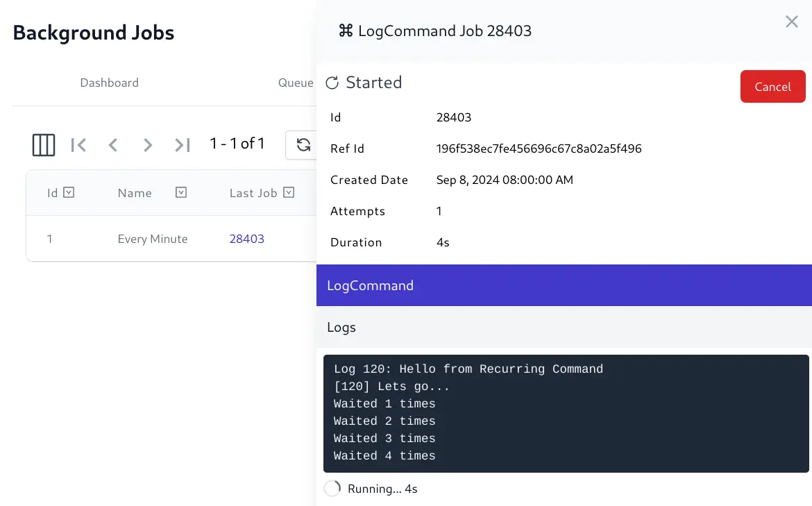Open the Name column filter dropdown
Image resolution: width=812 pixels, height=506 pixels.
(x=180, y=193)
